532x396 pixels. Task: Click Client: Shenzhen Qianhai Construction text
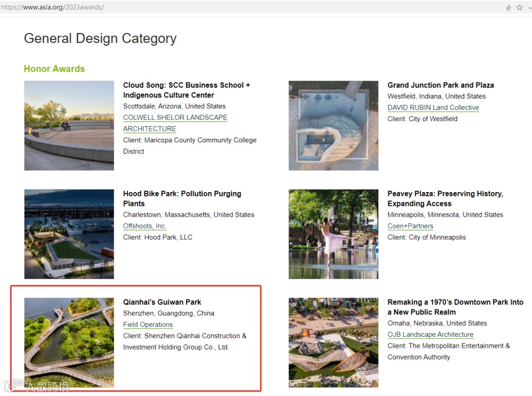coord(185,341)
